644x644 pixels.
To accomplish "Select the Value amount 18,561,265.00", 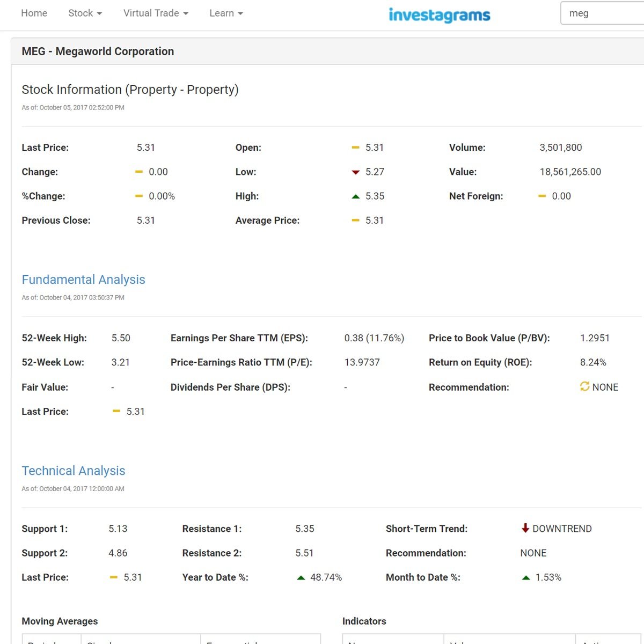I will click(570, 172).
